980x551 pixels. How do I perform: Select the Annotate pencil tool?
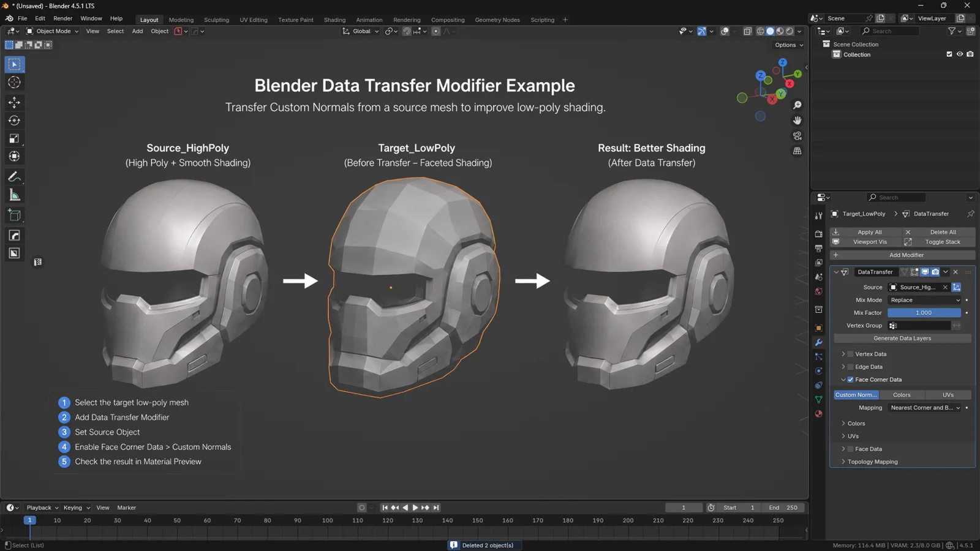[14, 177]
